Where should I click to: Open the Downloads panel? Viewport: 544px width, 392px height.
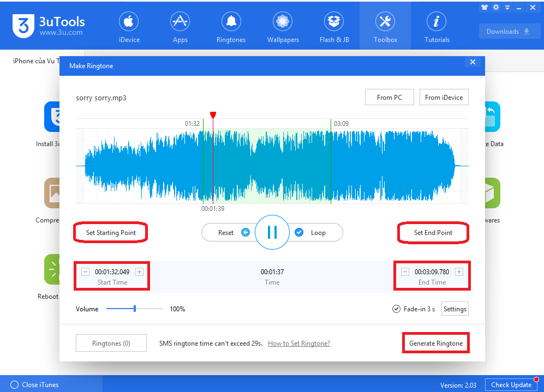point(509,31)
